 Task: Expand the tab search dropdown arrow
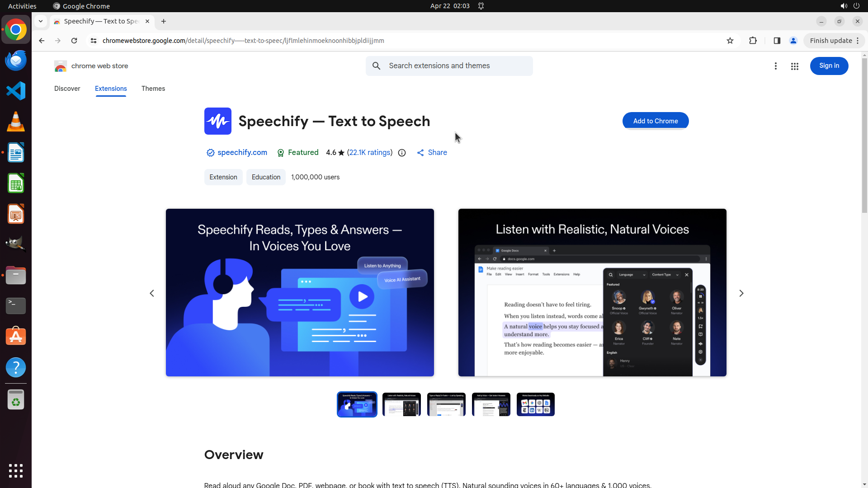pos(41,21)
